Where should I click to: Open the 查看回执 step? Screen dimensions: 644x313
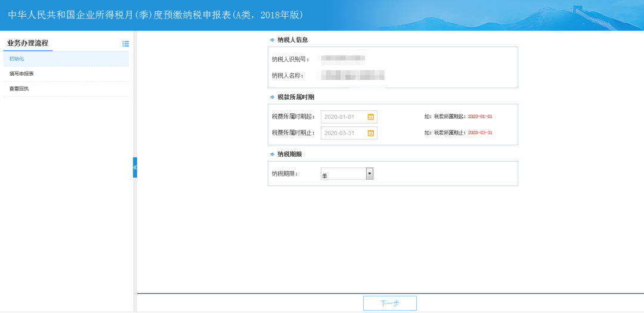coord(19,89)
